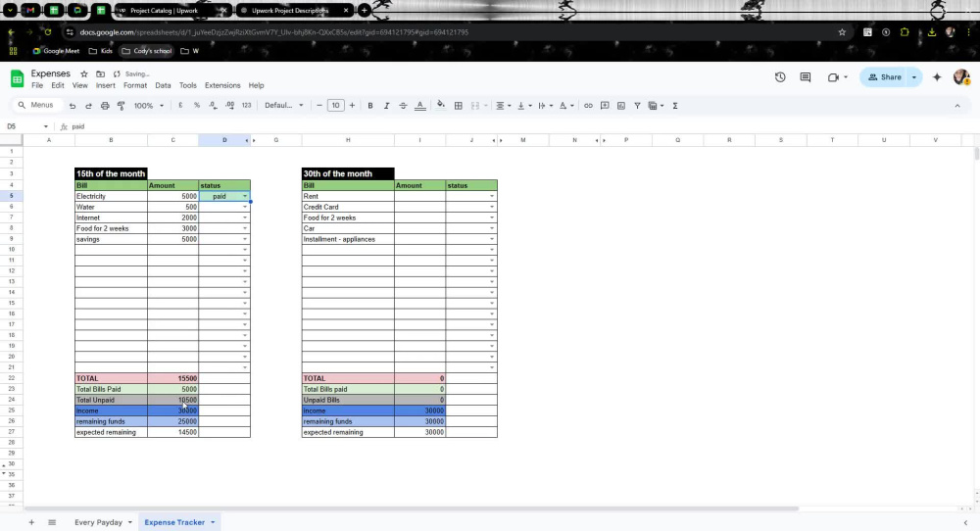Screen dimensions: 980x531
Task: Open version history clock icon
Action: tap(780, 76)
